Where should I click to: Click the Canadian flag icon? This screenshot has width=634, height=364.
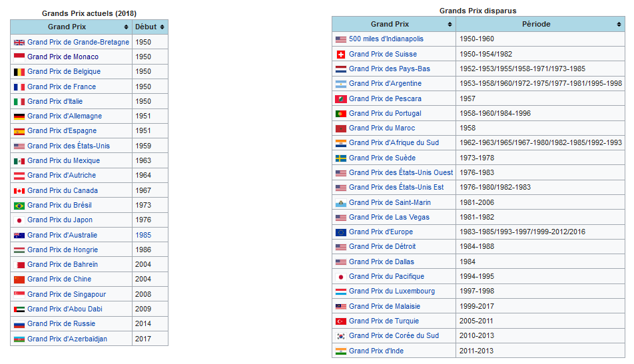click(x=19, y=191)
